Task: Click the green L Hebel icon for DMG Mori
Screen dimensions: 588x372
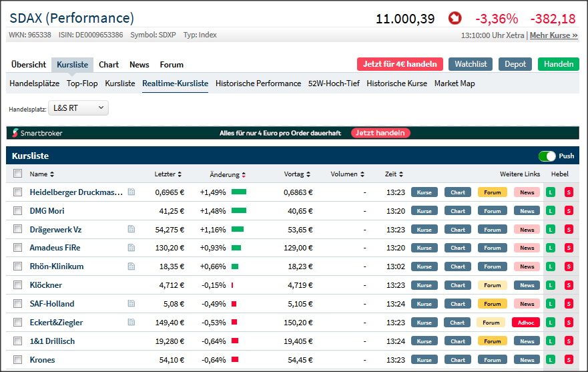Action: (x=551, y=211)
